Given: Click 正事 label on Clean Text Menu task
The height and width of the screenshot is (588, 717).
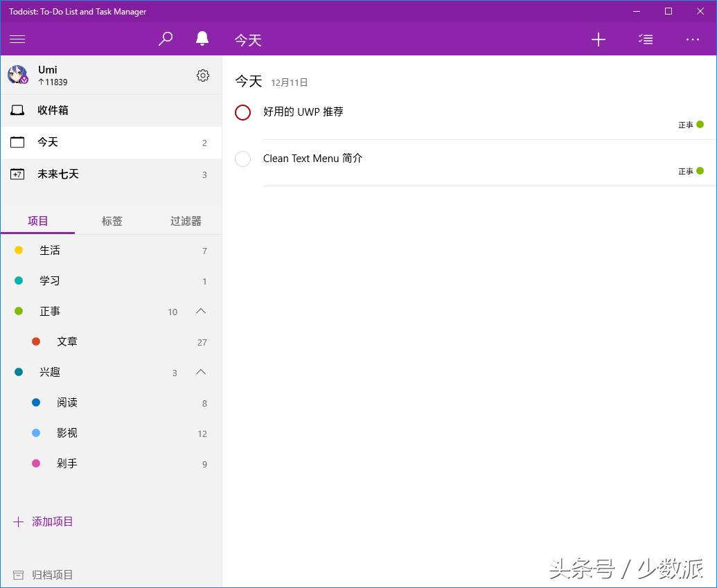Looking at the screenshot, I should pos(685,172).
